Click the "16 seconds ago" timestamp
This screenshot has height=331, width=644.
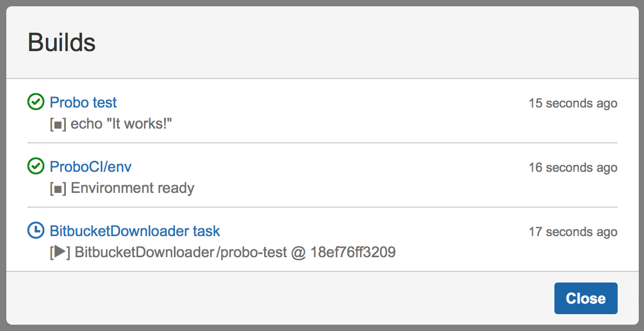click(573, 167)
